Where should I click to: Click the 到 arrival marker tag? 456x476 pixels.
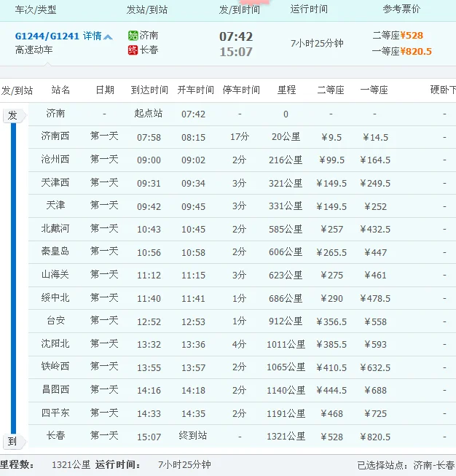click(14, 442)
